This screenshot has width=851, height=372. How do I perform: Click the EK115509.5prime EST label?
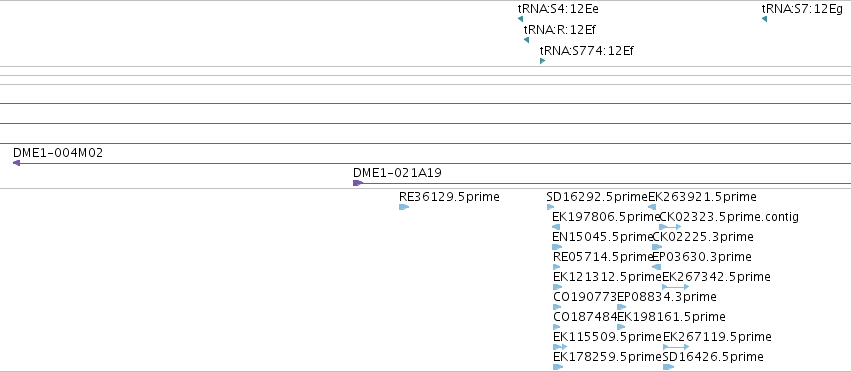coord(607,337)
